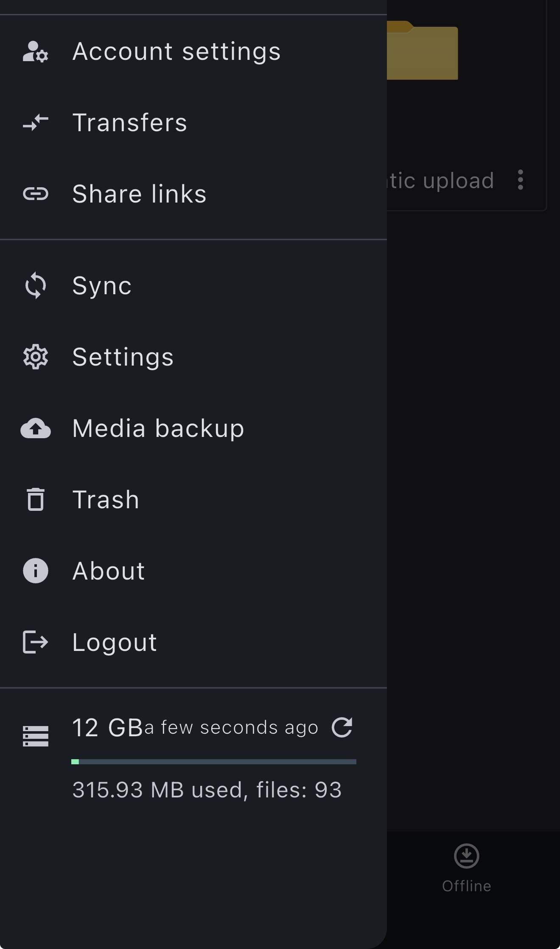This screenshot has height=949, width=560.
Task: Click the Logout exit icon
Action: coord(36,642)
